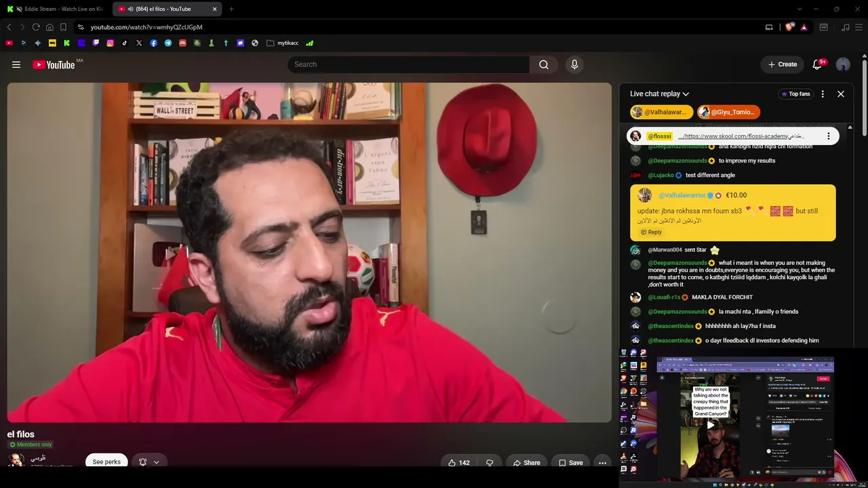Open the Telegram bookmark

(168, 43)
